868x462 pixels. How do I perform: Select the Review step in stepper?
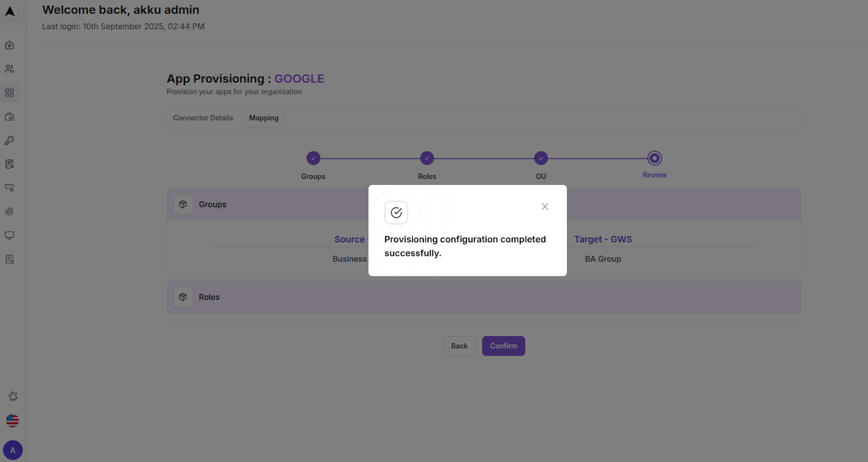(655, 158)
